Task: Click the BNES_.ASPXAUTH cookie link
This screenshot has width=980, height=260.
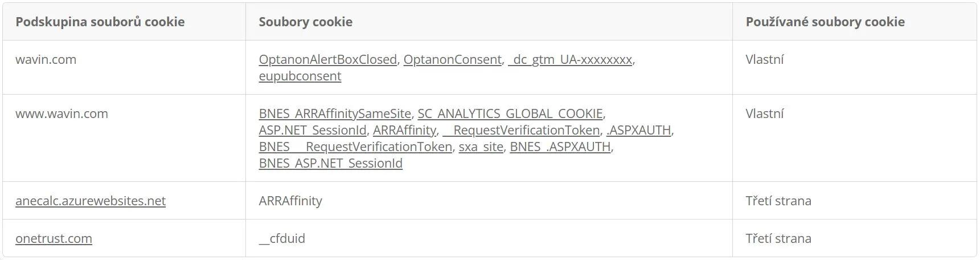Action: pyautogui.click(x=560, y=147)
